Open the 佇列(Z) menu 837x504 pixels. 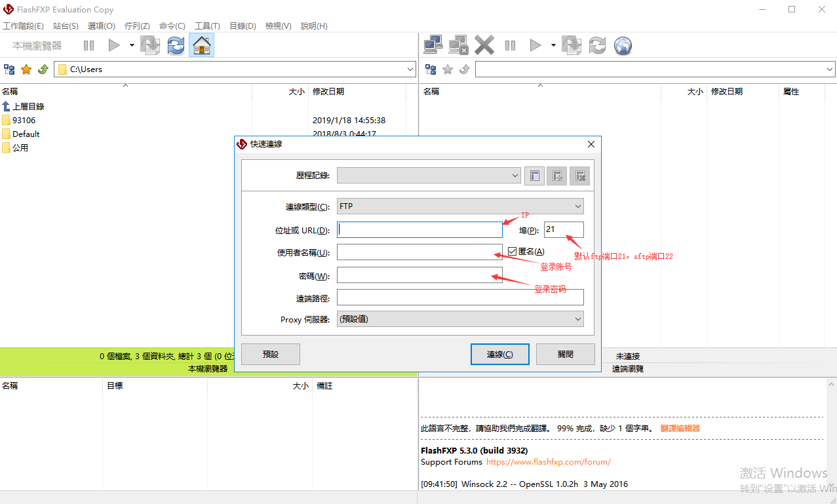click(x=137, y=26)
